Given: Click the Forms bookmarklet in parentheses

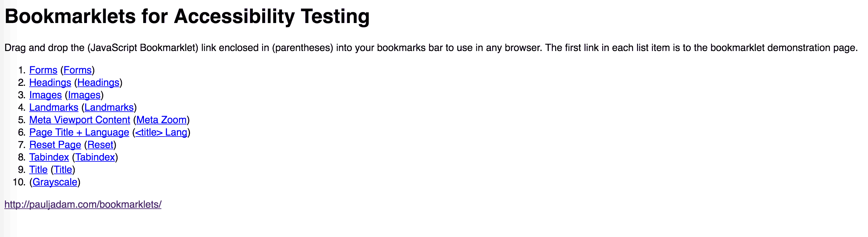Looking at the screenshot, I should 77,70.
